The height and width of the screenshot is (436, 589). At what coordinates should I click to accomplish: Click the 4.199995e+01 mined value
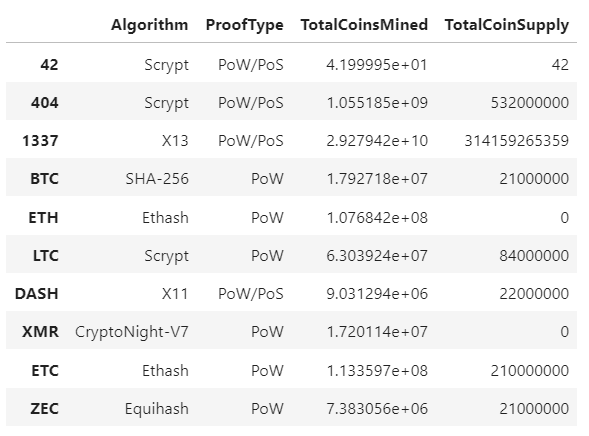(377, 65)
